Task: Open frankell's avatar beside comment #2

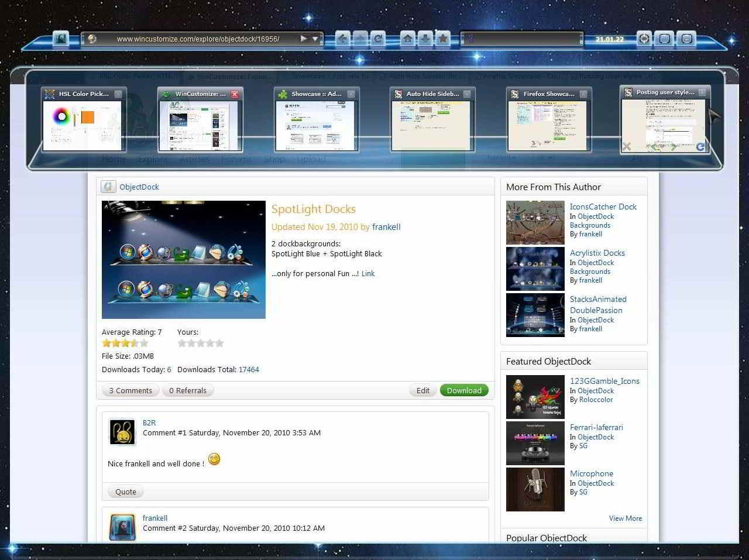Action: point(122,527)
